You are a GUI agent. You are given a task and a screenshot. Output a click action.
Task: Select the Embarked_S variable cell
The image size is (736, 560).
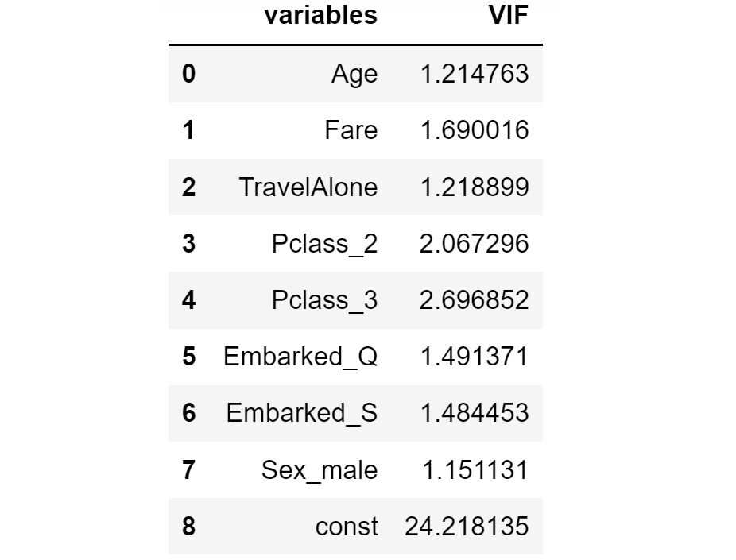[302, 413]
